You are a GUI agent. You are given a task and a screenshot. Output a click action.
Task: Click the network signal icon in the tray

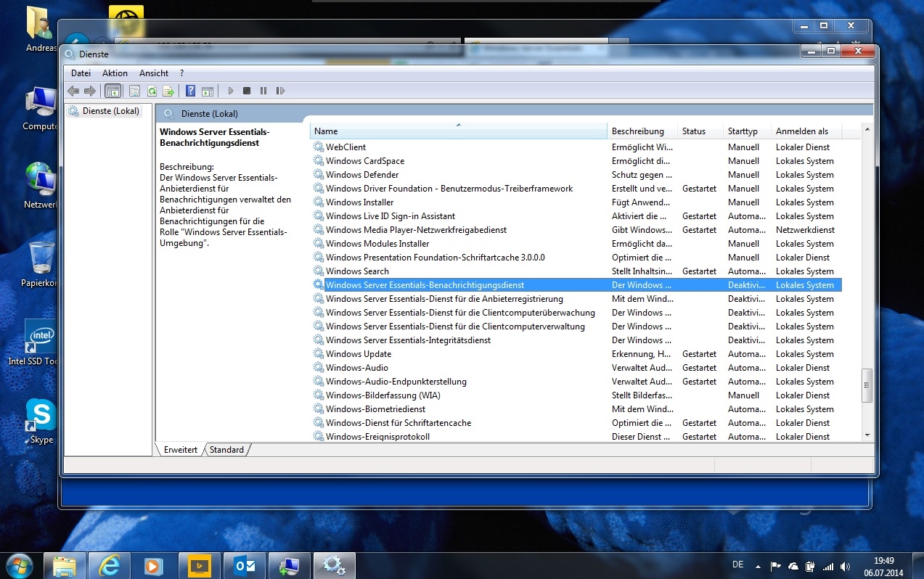click(828, 566)
